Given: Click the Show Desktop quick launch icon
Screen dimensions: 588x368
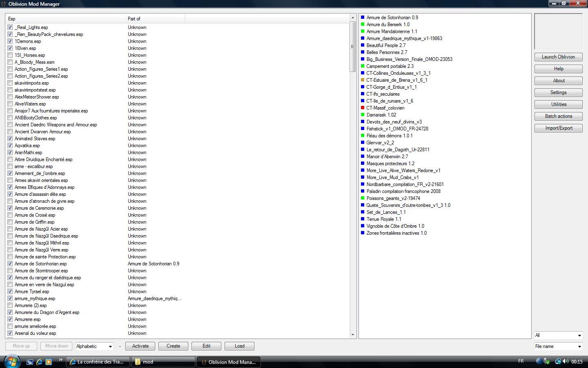Looking at the screenshot, I should tap(30, 362).
